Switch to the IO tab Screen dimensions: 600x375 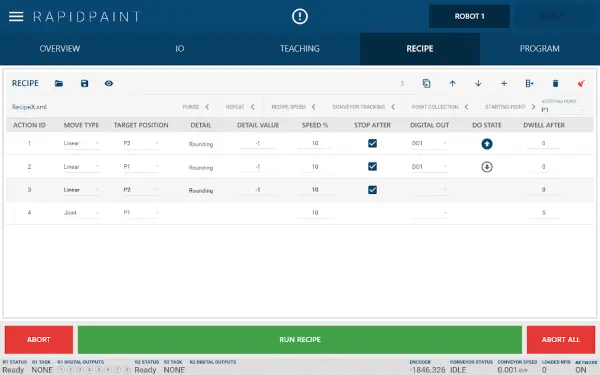(x=179, y=49)
